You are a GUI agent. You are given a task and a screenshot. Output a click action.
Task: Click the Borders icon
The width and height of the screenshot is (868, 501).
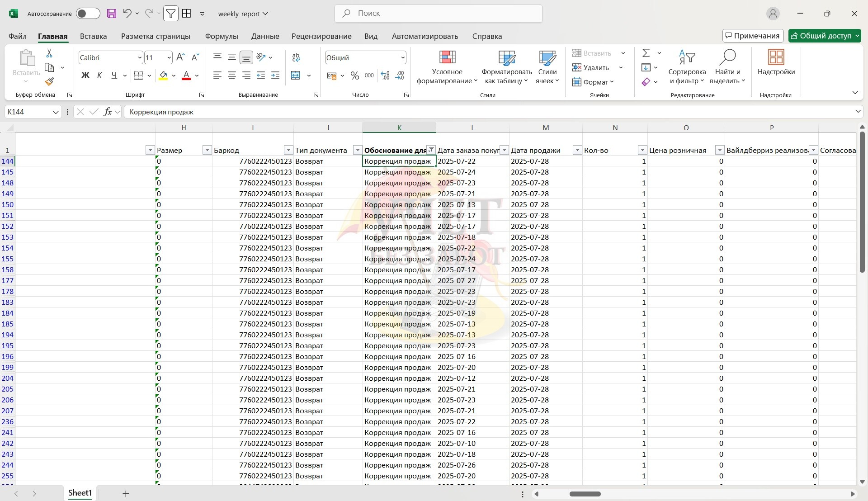[x=139, y=76]
